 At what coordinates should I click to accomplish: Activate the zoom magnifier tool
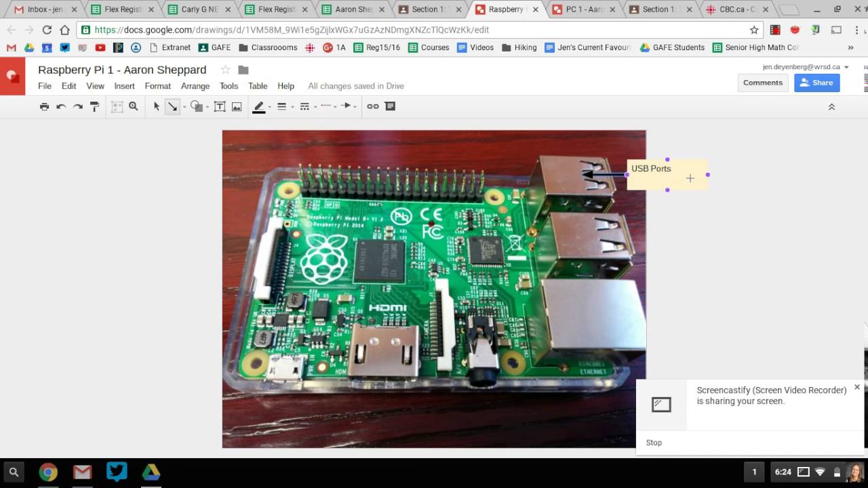[134, 106]
